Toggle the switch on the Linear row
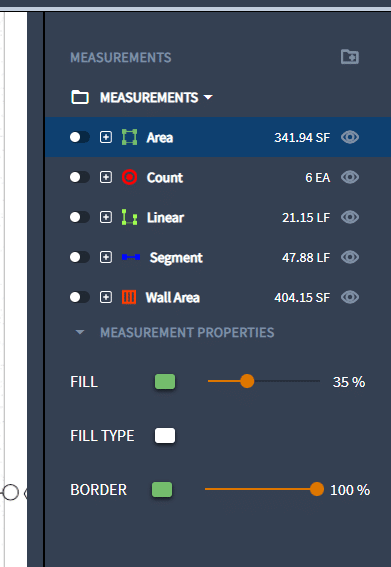 [80, 217]
